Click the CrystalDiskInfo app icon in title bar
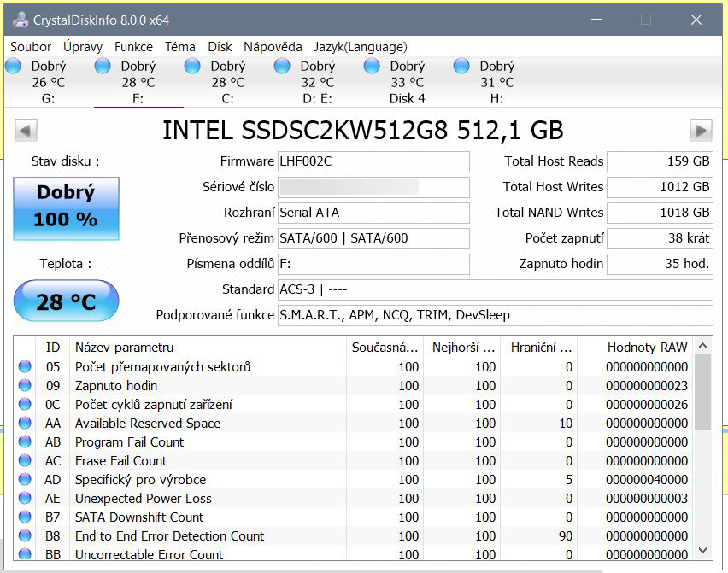728x573 pixels. 19,20
